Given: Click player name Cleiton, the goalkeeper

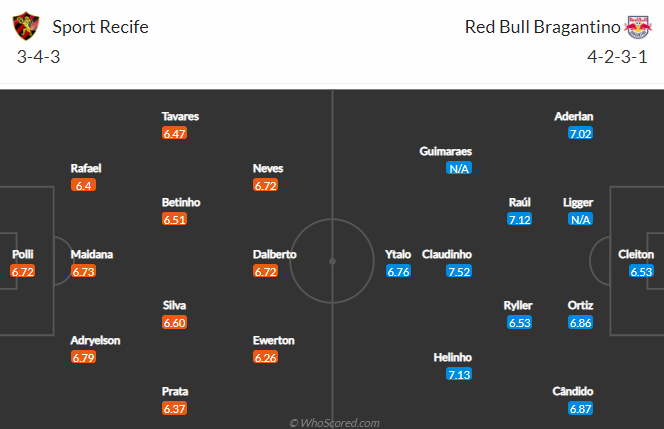Looking at the screenshot, I should (636, 254).
